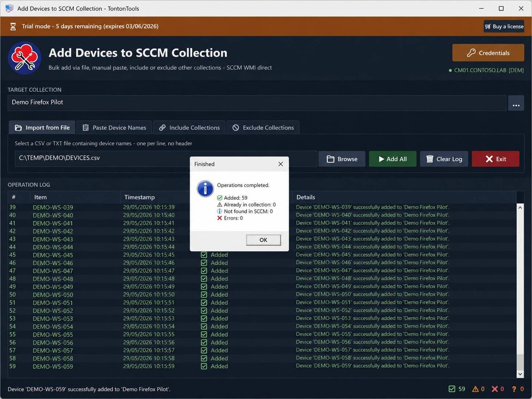Click the Added check icon for DEMO-WS-059
Viewport: 532px width, 399px height.
(204, 366)
